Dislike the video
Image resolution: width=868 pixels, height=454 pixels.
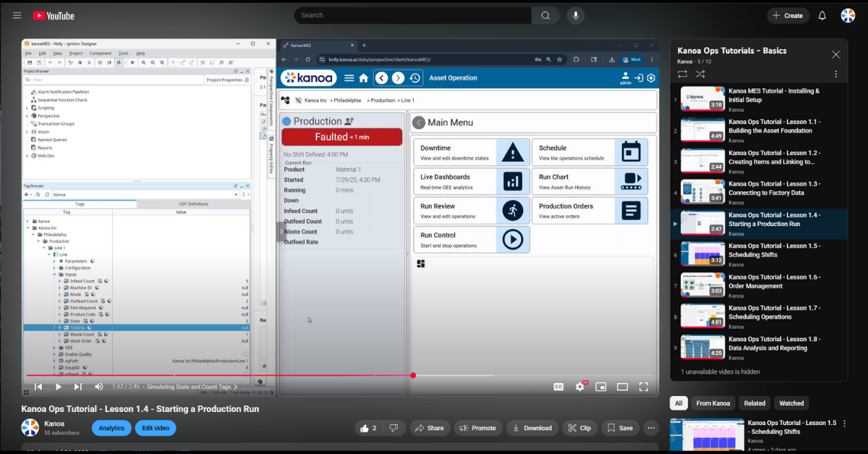tap(393, 428)
